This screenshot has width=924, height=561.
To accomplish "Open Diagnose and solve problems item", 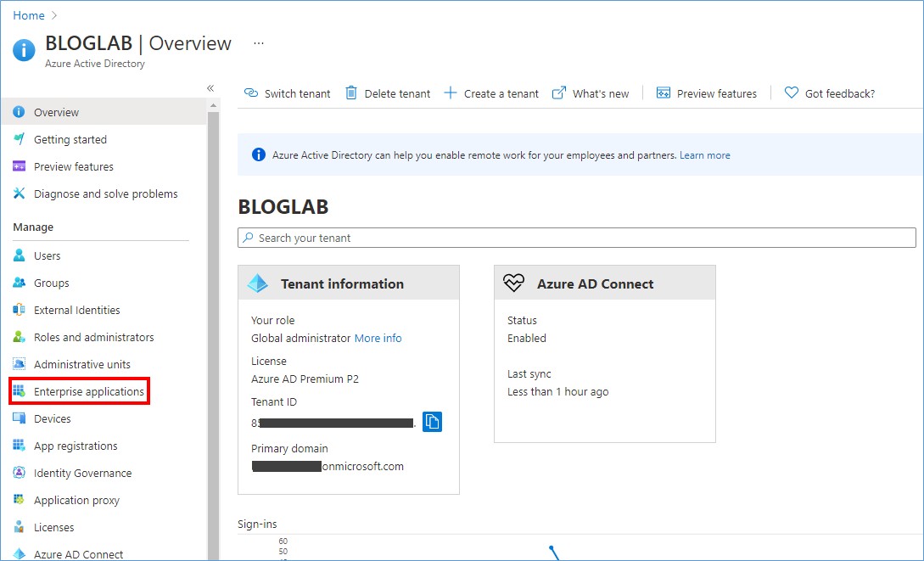I will pos(104,194).
